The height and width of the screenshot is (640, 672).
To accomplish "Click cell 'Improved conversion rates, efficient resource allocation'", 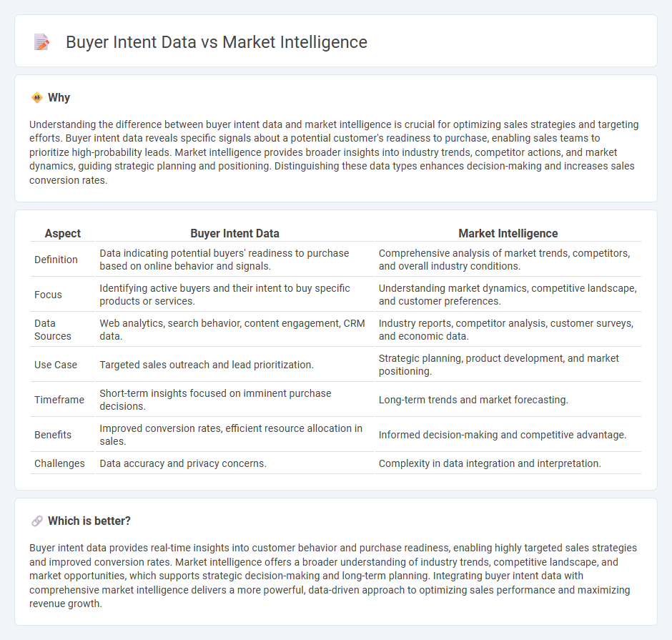I will point(235,435).
